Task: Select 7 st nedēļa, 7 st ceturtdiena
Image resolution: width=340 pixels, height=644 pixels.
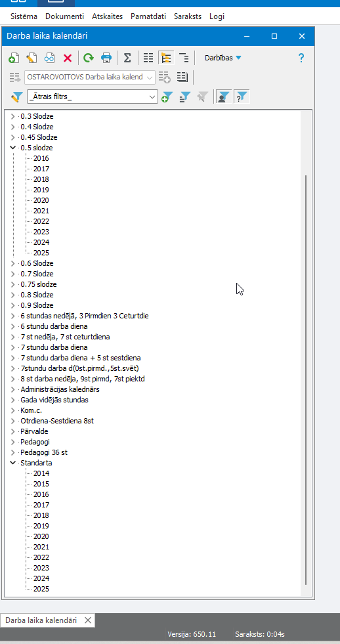Action: pyautogui.click(x=65, y=337)
